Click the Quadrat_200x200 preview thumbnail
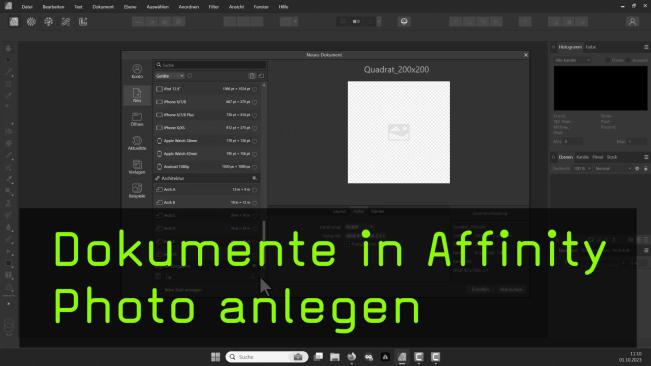The width and height of the screenshot is (651, 366). [399, 132]
